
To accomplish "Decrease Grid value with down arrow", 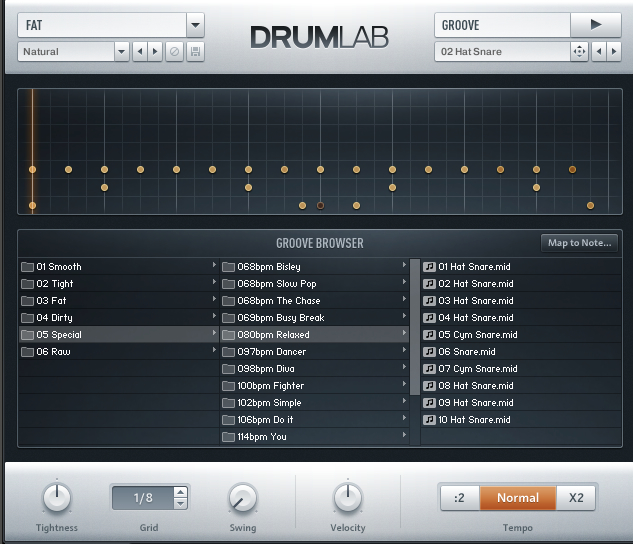I will coord(180,503).
